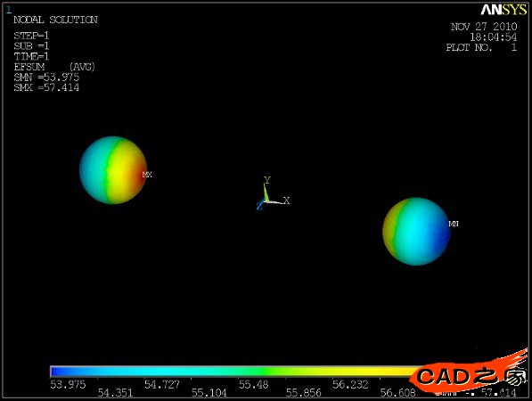Click the NOV 27 2010 date text
The height and width of the screenshot is (401, 532).
484,27
